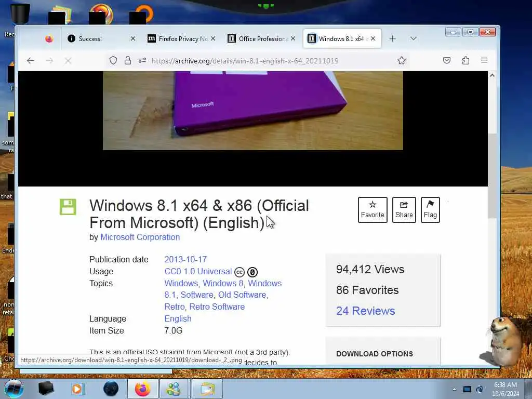The width and height of the screenshot is (532, 399).
Task: Bookmark this page with the star icon
Action: point(402,61)
